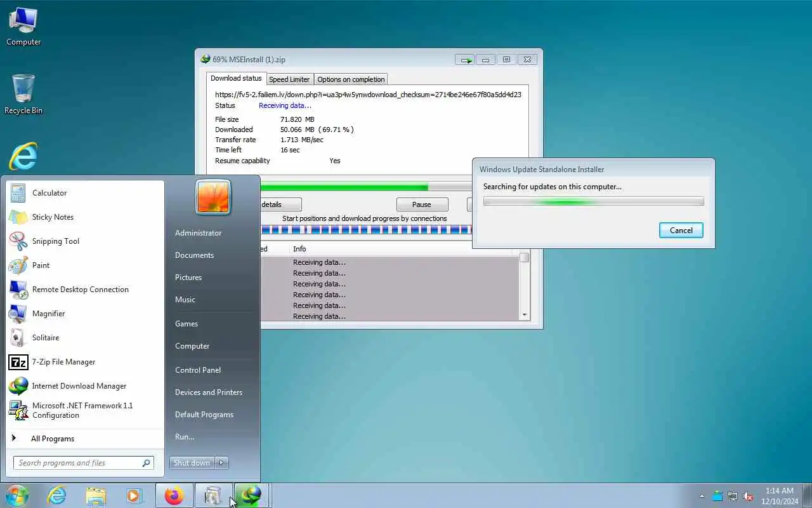Launch Windows Media Player from taskbar
The height and width of the screenshot is (508, 812).
[x=134, y=495]
